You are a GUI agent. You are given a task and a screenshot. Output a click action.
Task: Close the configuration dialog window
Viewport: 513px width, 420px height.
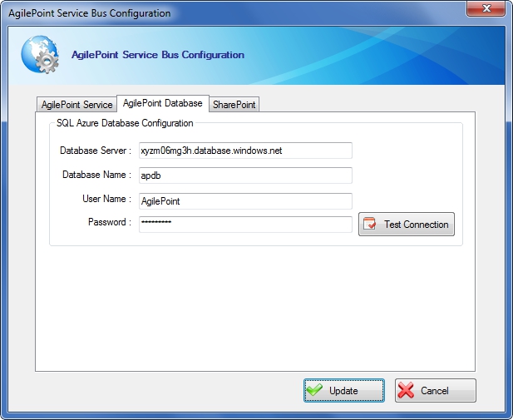click(488, 11)
